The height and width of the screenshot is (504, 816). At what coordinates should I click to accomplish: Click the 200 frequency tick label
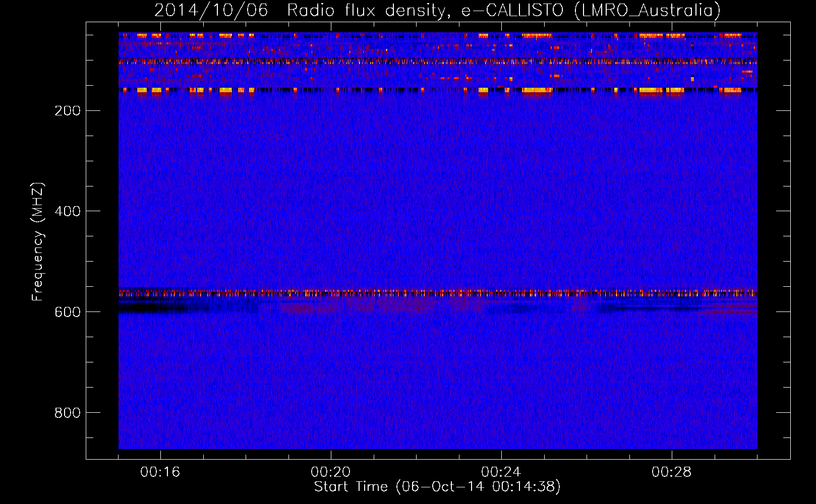[68, 110]
